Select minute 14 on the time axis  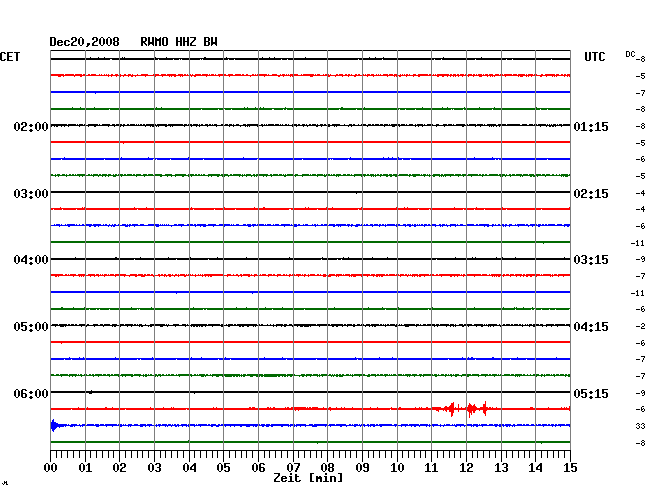click(x=536, y=467)
